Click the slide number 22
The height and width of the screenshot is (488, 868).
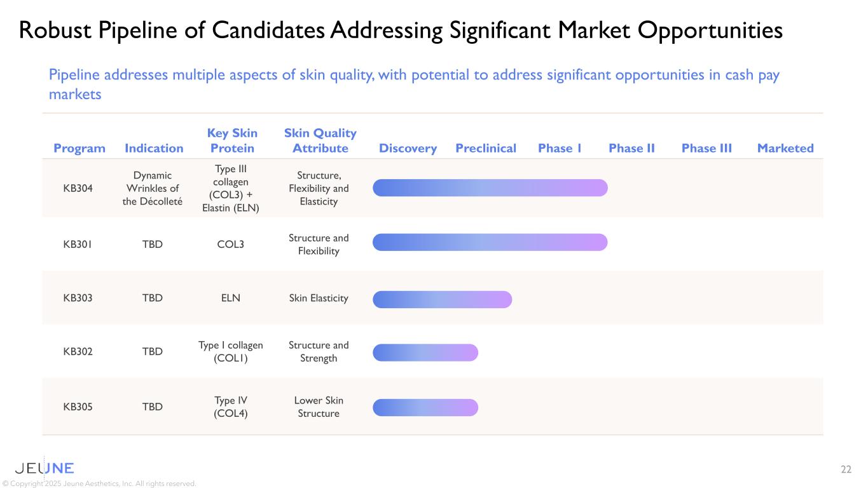[846, 470]
